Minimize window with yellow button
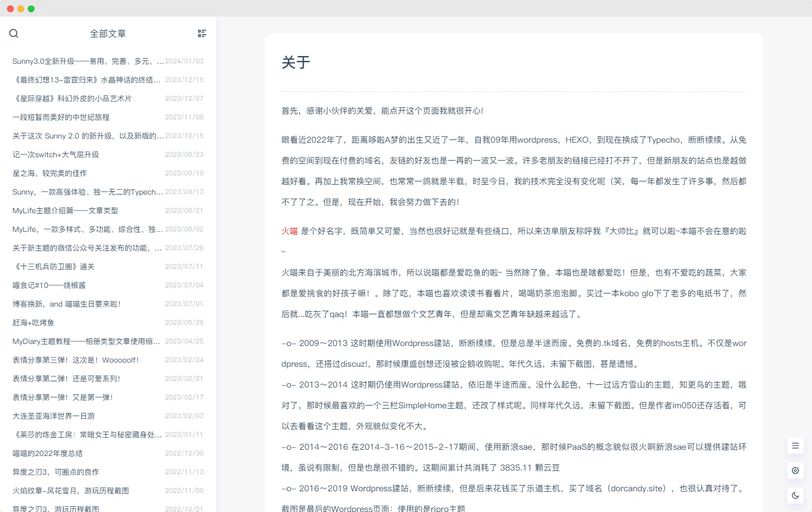Viewport: 812px width, 512px height. (21, 9)
